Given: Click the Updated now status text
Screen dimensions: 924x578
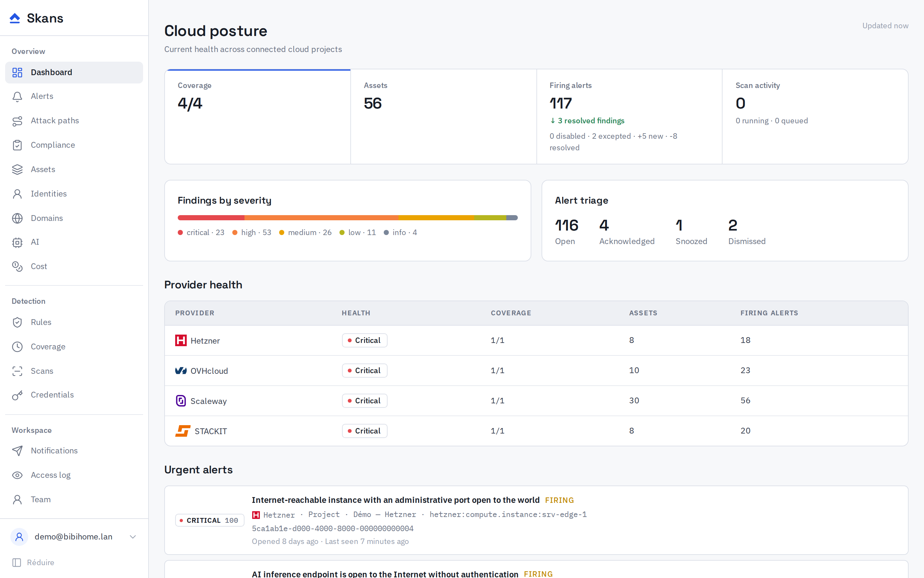Looking at the screenshot, I should pos(885,26).
